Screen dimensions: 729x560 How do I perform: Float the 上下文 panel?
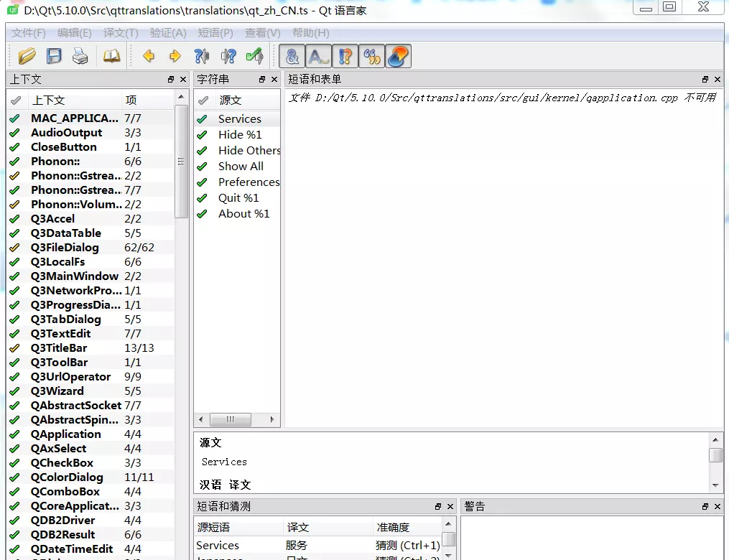(171, 80)
